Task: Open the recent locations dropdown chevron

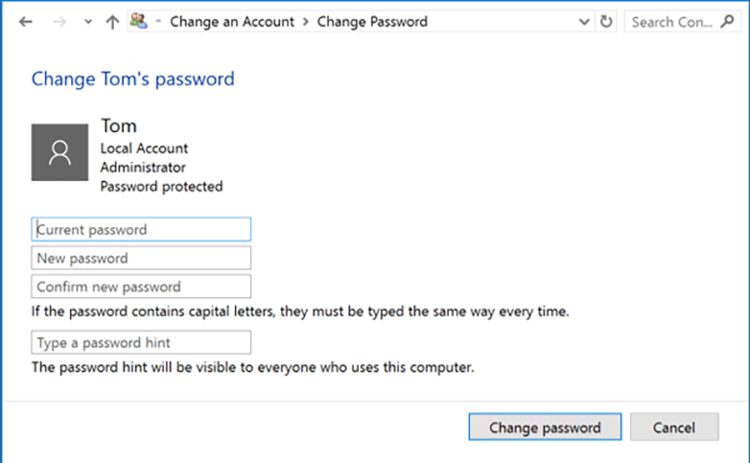Action: coord(88,22)
